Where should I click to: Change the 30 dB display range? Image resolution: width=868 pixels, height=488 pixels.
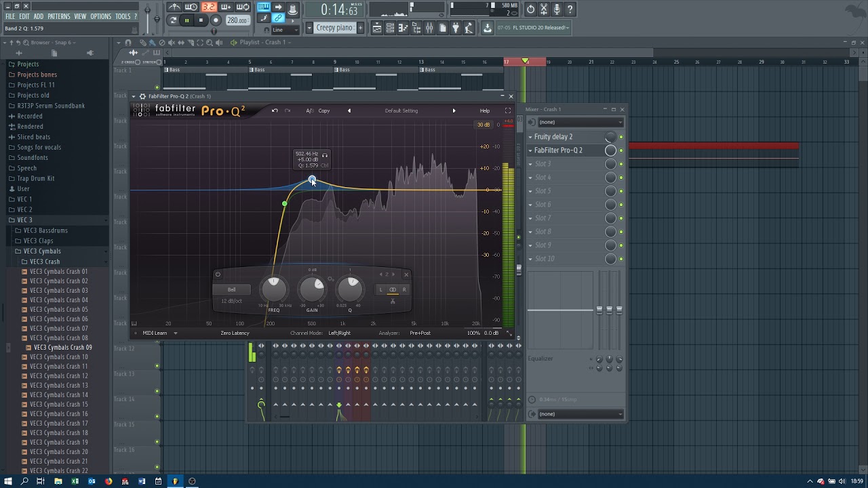click(x=484, y=125)
